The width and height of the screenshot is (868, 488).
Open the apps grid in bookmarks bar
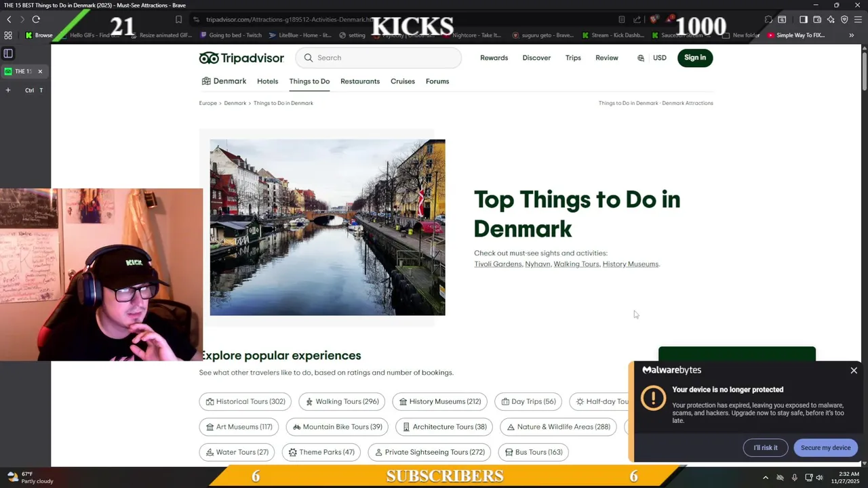coord(8,35)
